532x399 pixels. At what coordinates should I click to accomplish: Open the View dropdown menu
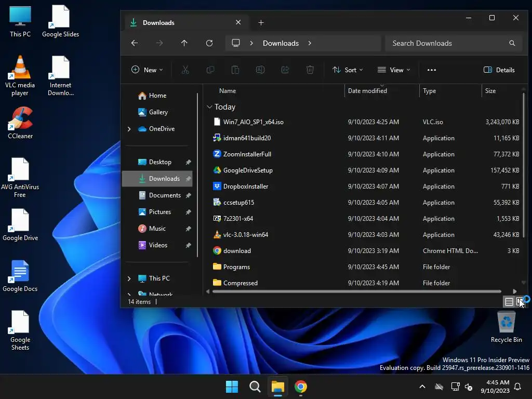(x=394, y=70)
